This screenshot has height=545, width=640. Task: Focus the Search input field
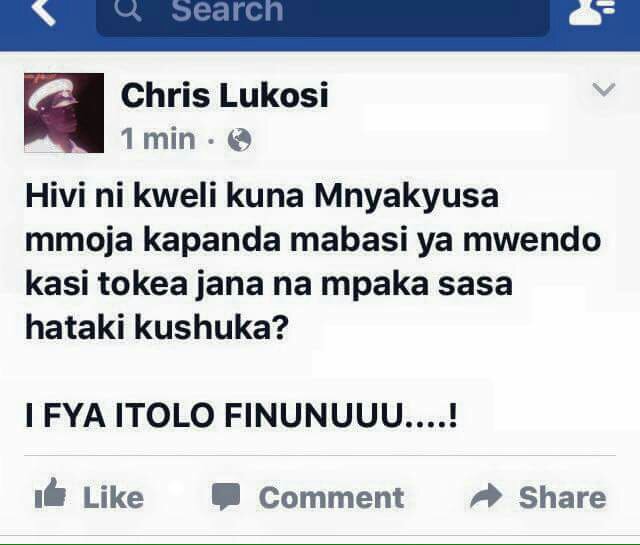click(x=322, y=14)
